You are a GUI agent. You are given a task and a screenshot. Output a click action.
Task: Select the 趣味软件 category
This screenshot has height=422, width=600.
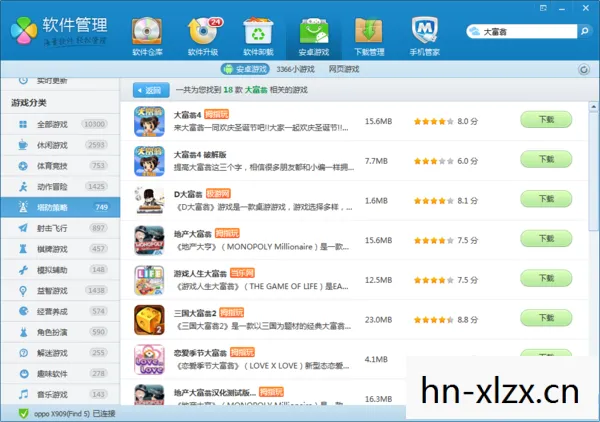point(60,374)
